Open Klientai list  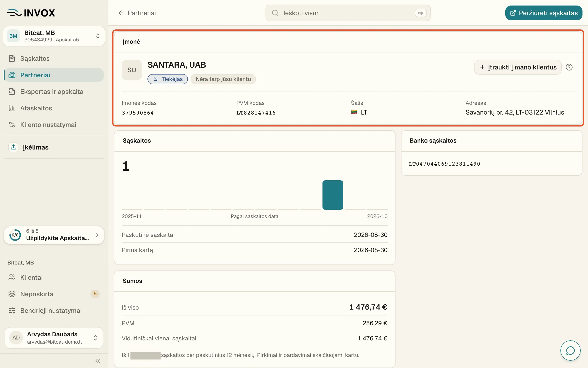54,277
